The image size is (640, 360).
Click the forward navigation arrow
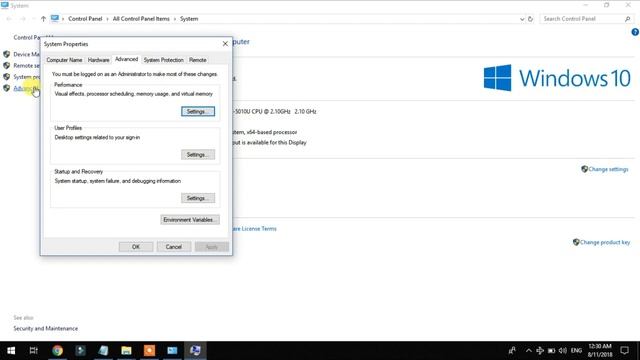click(x=23, y=19)
